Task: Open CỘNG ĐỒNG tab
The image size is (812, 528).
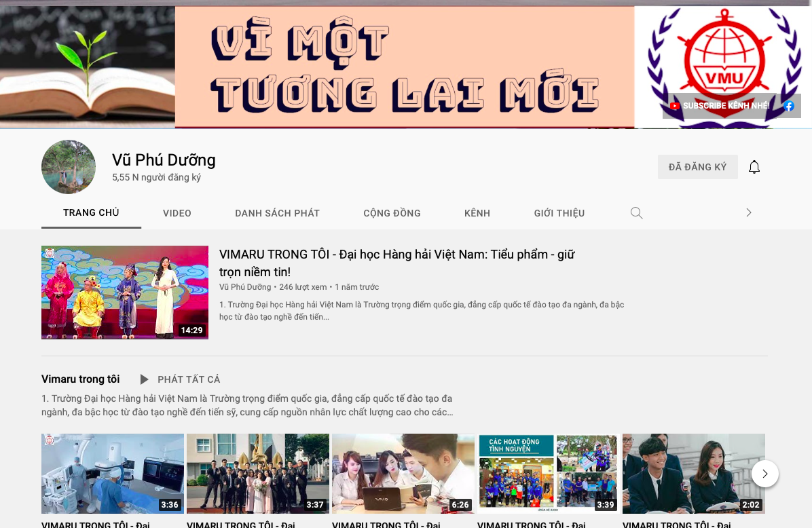Action: [x=392, y=212]
